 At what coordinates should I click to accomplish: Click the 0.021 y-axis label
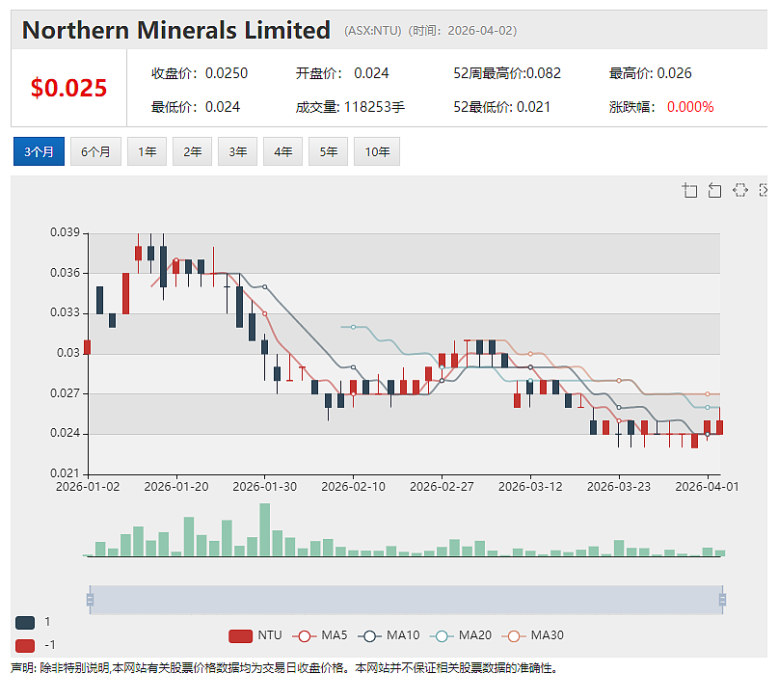pyautogui.click(x=65, y=473)
